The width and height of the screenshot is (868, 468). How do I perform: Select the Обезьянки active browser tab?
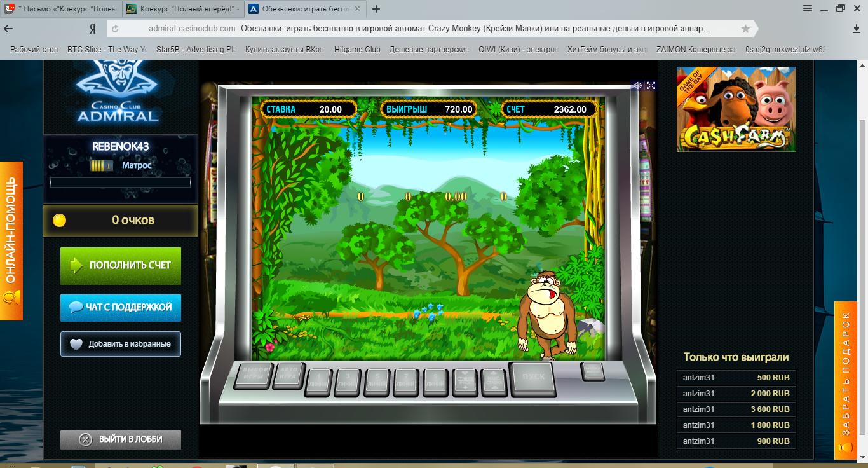[305, 9]
